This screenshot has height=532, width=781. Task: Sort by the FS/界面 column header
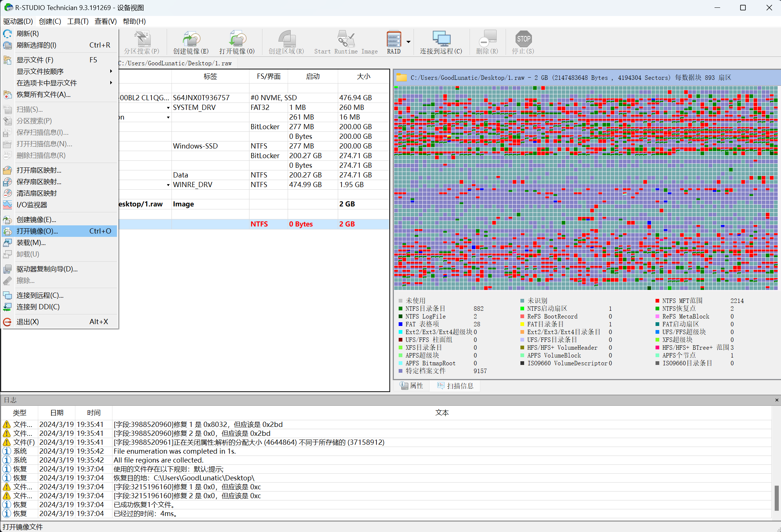[269, 76]
